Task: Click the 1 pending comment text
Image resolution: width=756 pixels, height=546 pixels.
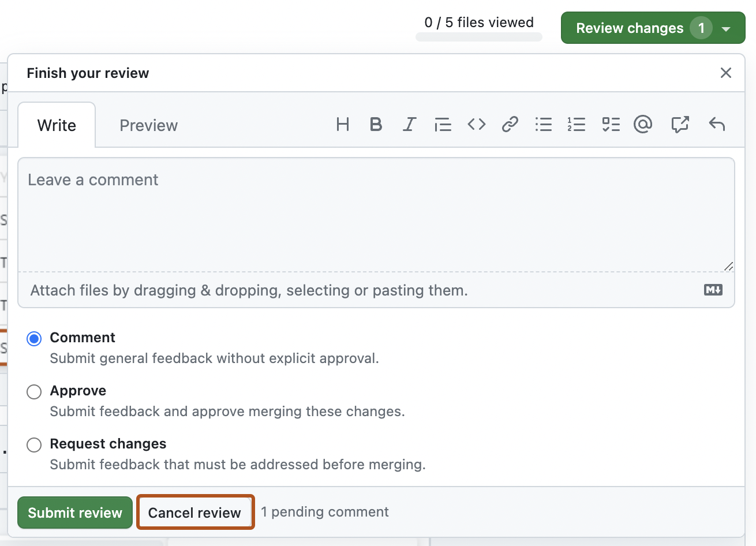Action: 325,512
